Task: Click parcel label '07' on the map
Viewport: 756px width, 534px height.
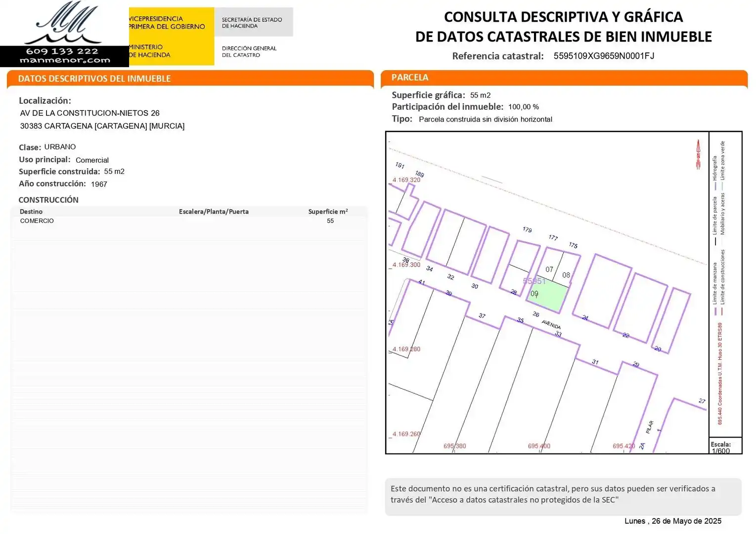Action: pyautogui.click(x=549, y=269)
